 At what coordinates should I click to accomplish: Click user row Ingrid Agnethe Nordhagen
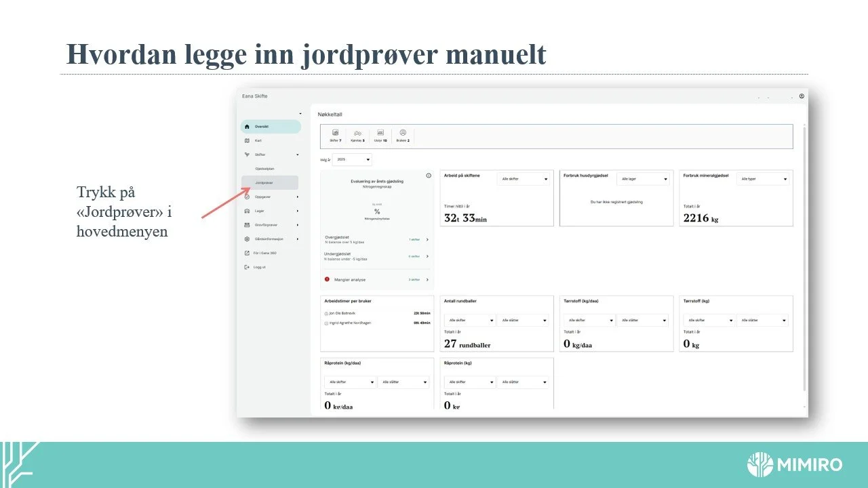click(377, 323)
